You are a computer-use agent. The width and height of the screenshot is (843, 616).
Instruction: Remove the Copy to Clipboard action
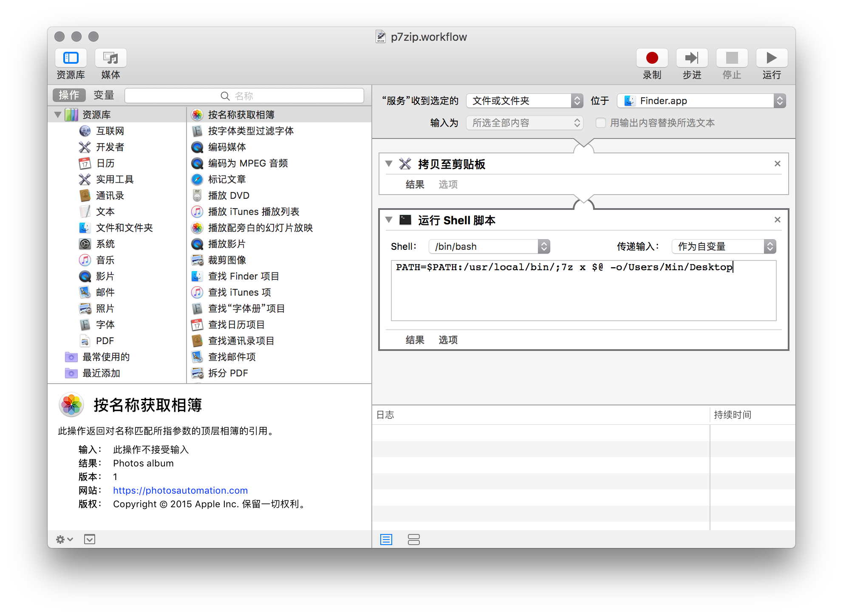[777, 164]
